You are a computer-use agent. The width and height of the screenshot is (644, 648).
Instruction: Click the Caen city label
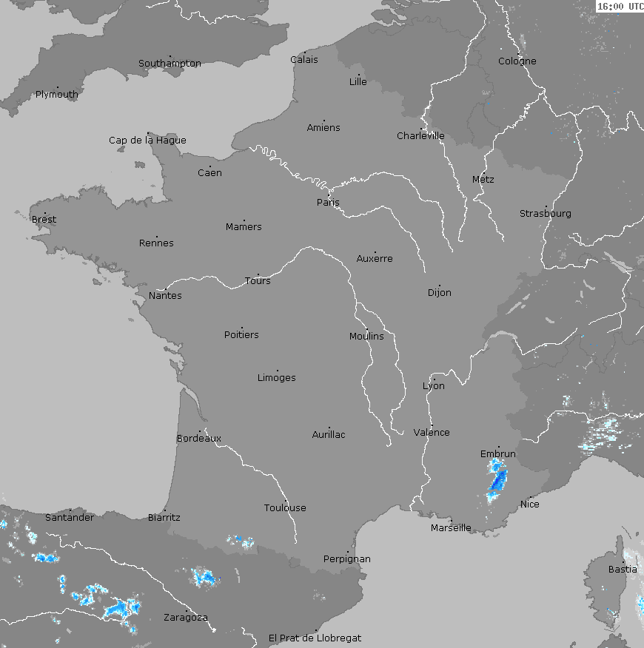209,172
